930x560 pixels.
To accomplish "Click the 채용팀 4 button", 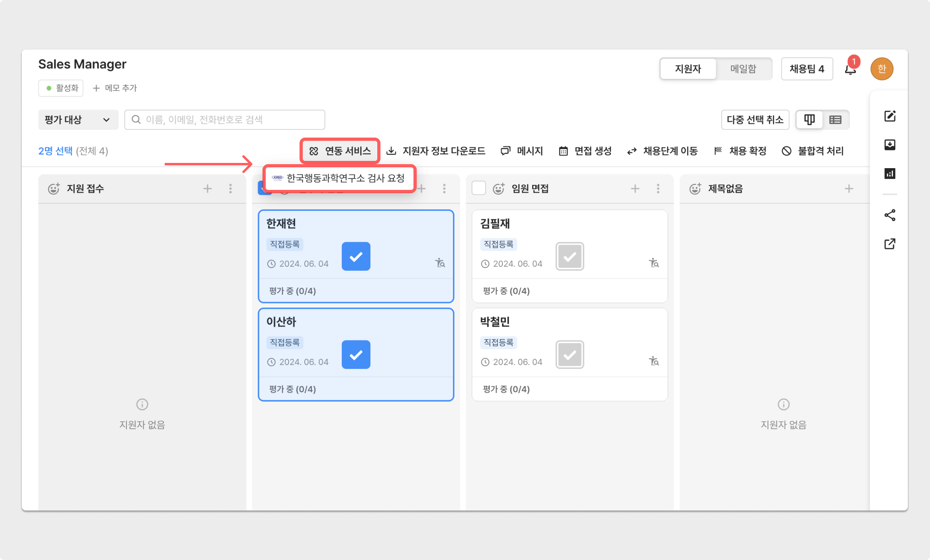I will [x=807, y=69].
